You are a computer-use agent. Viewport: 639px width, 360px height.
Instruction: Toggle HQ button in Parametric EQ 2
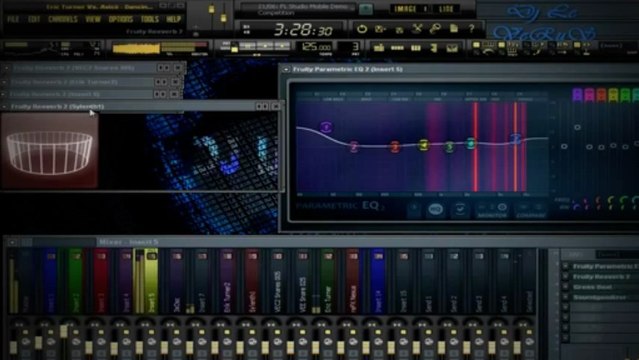tap(436, 210)
